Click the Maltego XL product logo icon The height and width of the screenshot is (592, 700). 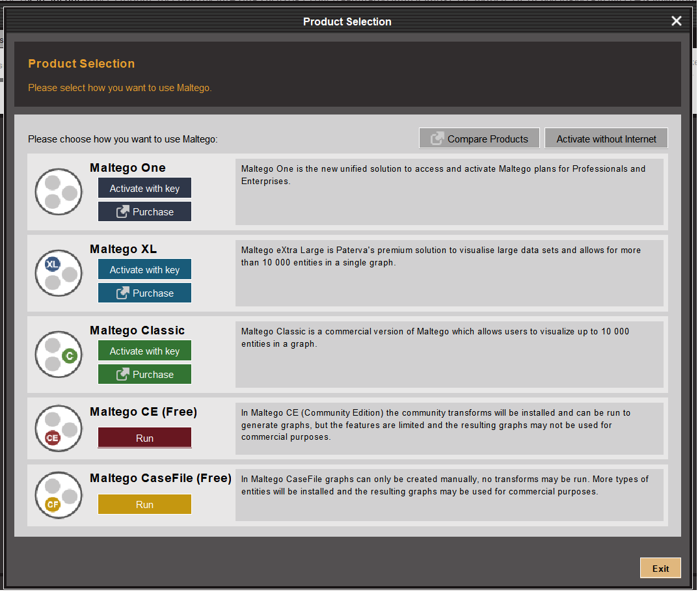click(59, 274)
